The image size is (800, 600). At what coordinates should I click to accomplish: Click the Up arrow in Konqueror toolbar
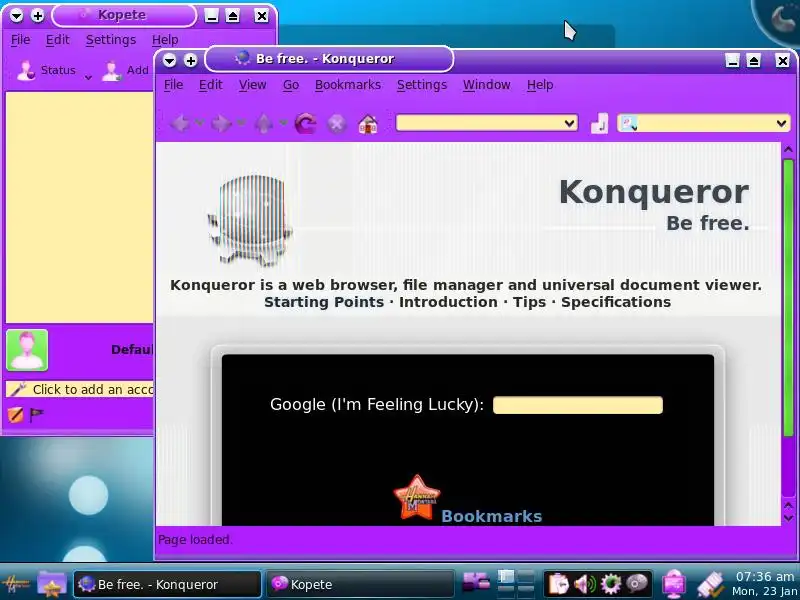264,123
